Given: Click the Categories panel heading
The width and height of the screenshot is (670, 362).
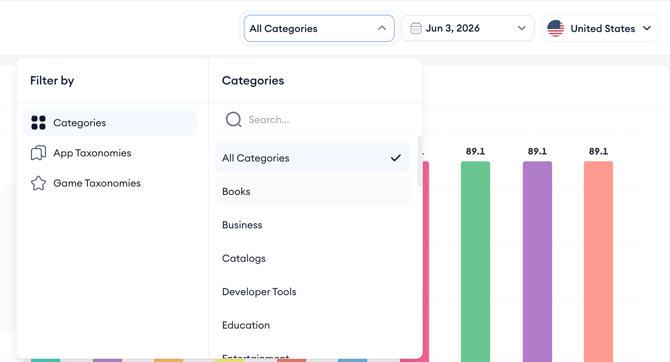Looking at the screenshot, I should coord(253,81).
